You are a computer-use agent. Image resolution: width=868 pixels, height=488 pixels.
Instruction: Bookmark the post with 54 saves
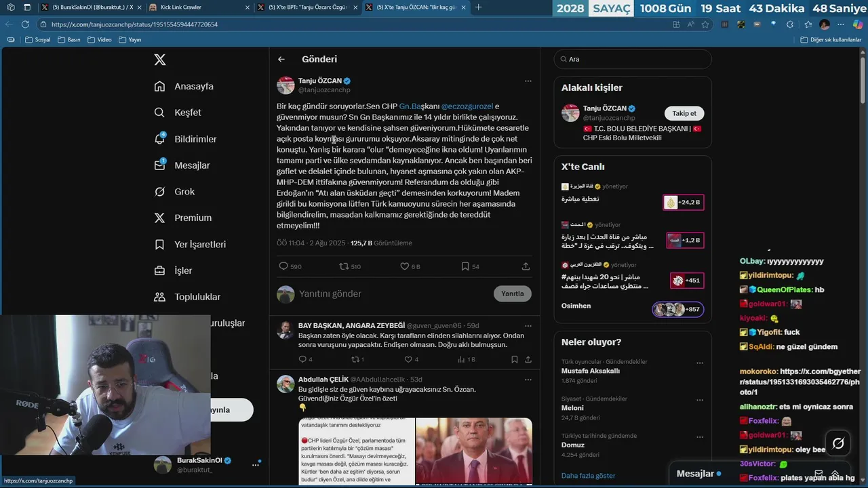465,266
